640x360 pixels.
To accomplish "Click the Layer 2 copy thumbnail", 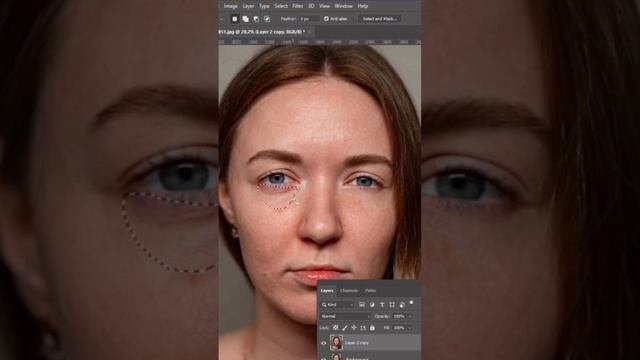I will [x=336, y=342].
